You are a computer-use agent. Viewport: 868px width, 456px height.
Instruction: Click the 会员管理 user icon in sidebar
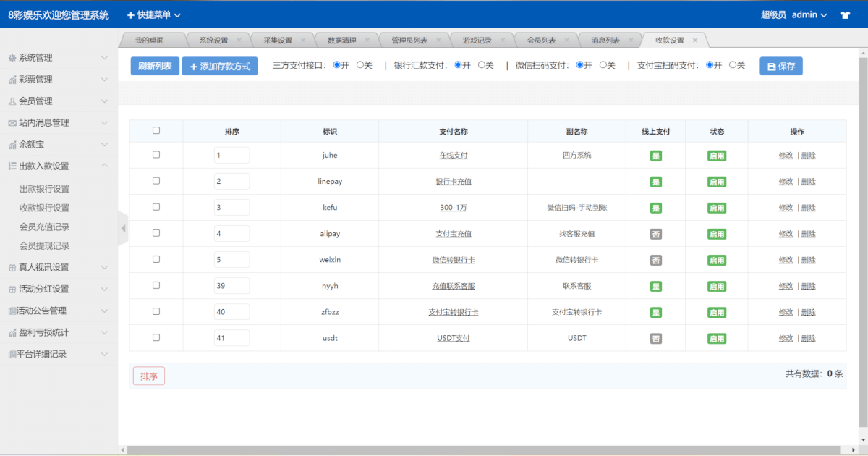(x=12, y=101)
